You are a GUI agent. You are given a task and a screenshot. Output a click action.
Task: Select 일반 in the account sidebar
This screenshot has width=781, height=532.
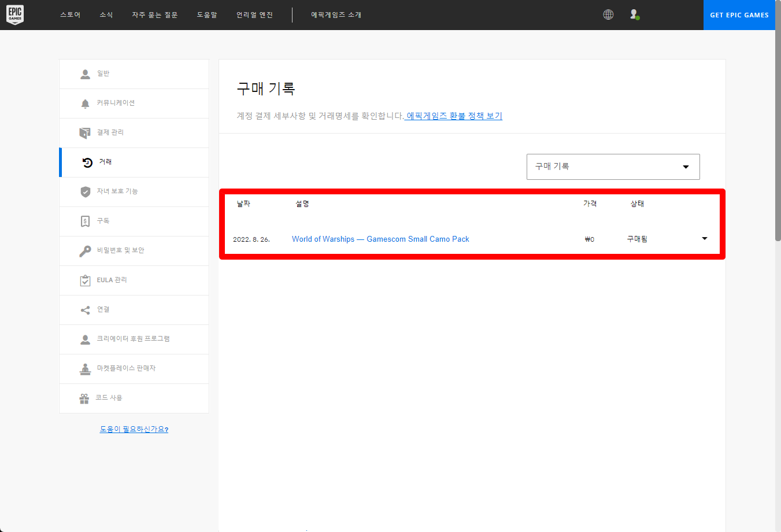(134, 74)
